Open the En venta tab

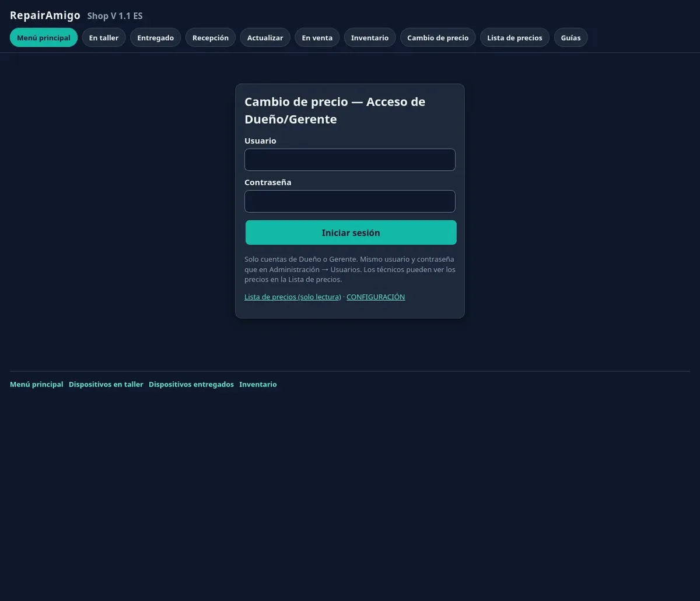pyautogui.click(x=317, y=37)
